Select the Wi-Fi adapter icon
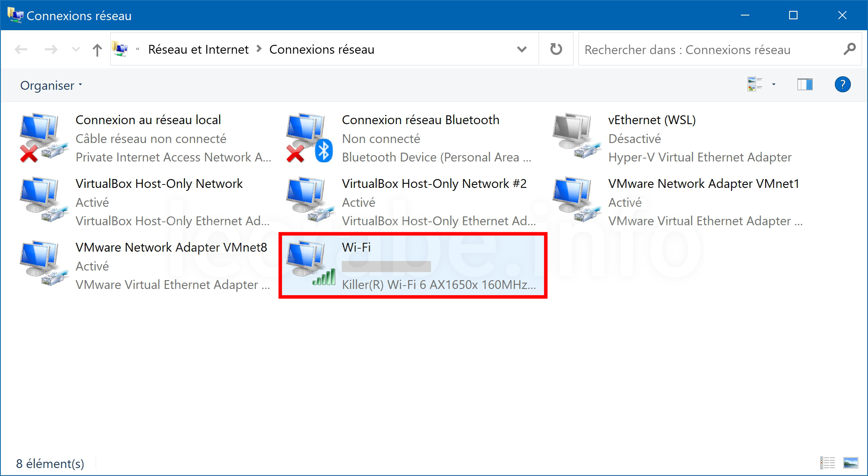The image size is (868, 476). (310, 264)
